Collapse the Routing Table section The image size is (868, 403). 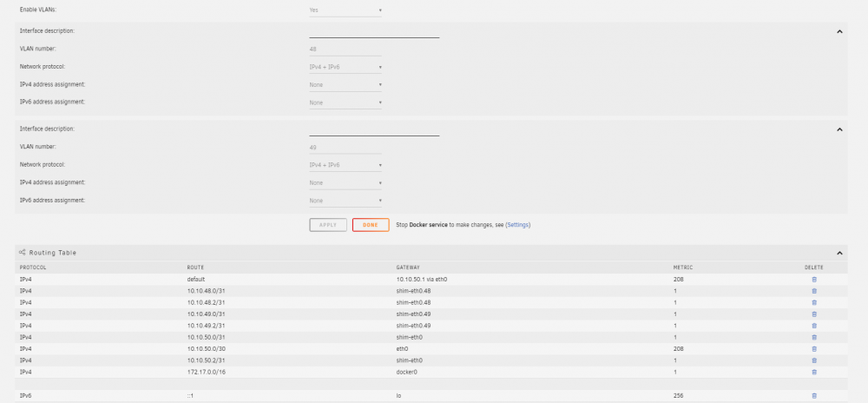[x=839, y=253]
